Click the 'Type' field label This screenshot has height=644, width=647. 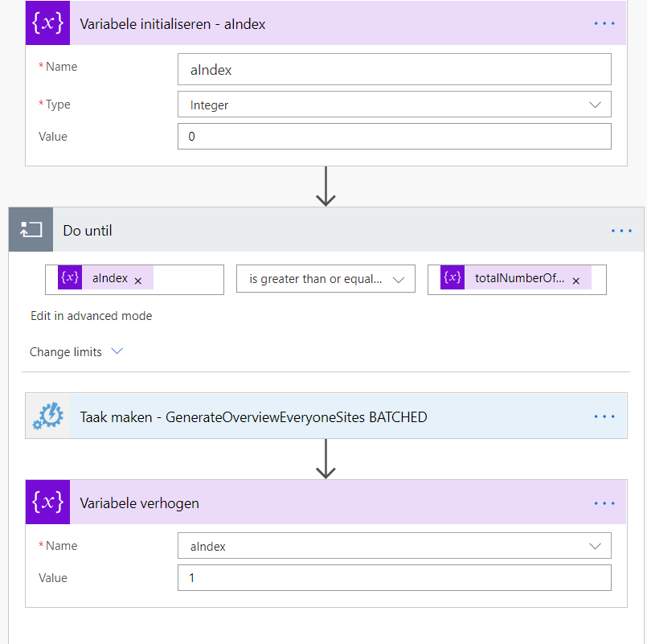click(x=57, y=105)
